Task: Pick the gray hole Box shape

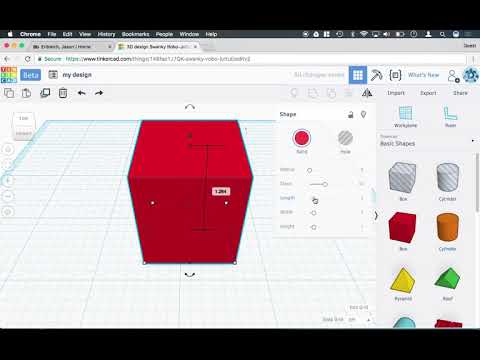Action: coord(403,178)
